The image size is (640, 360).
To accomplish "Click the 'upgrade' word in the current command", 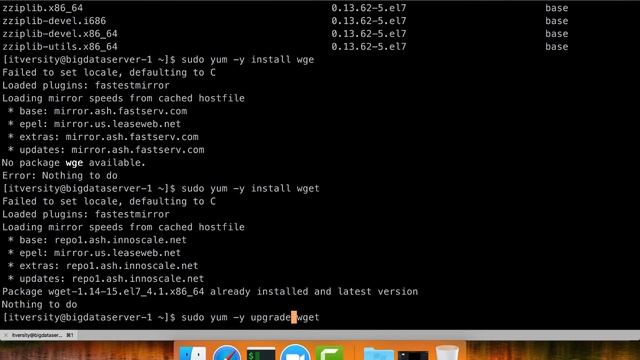I will pyautogui.click(x=271, y=317).
